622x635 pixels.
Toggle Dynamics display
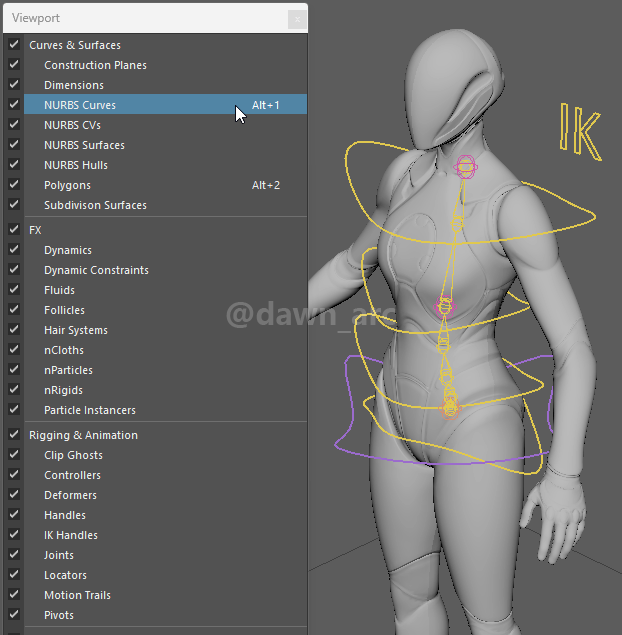click(14, 249)
